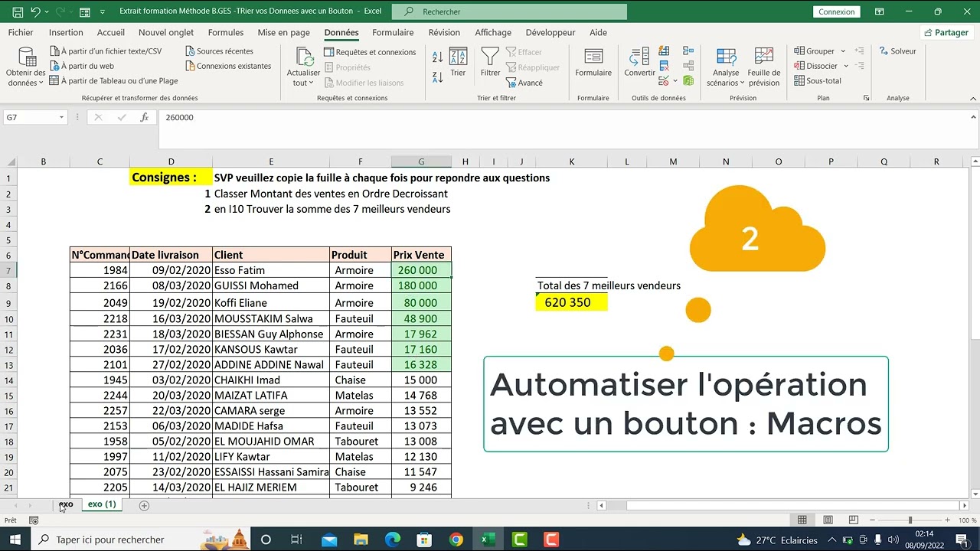Image resolution: width=980 pixels, height=551 pixels.
Task: Expand the Analyse scénarios menu
Action: point(726,67)
